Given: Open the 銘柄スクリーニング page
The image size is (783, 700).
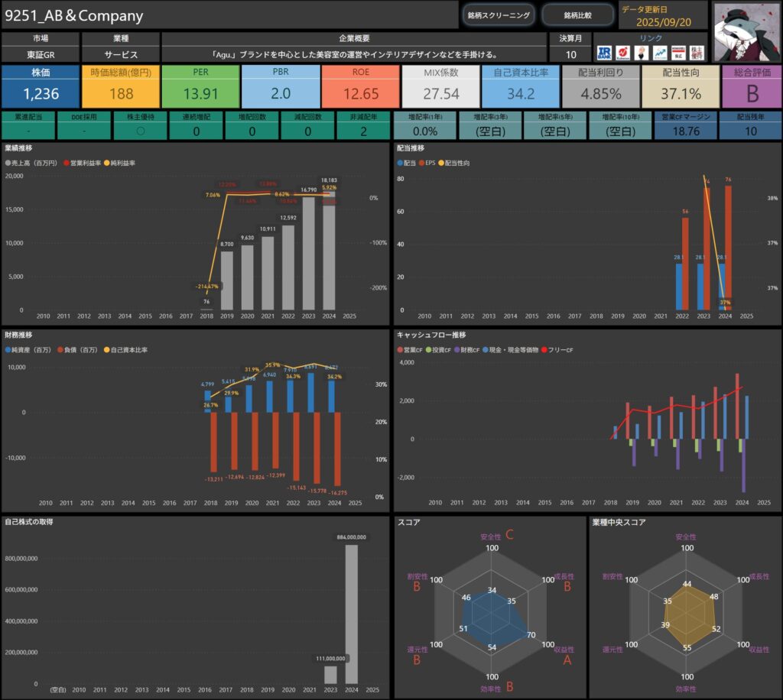Looking at the screenshot, I should 497,15.
